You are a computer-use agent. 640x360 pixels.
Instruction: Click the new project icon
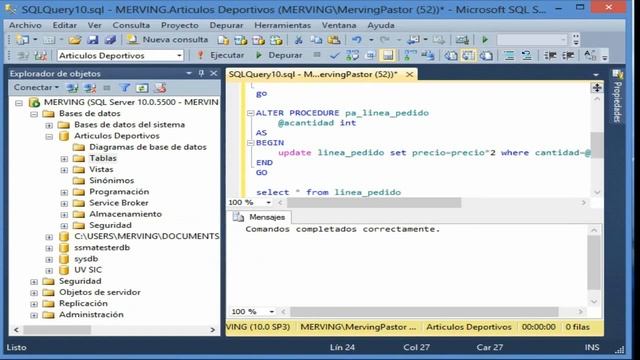click(22, 40)
